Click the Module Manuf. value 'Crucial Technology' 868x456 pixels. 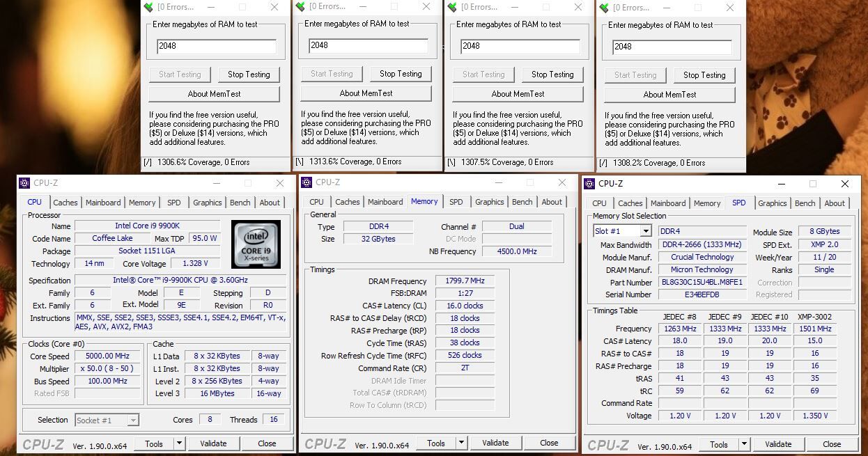[x=702, y=257]
